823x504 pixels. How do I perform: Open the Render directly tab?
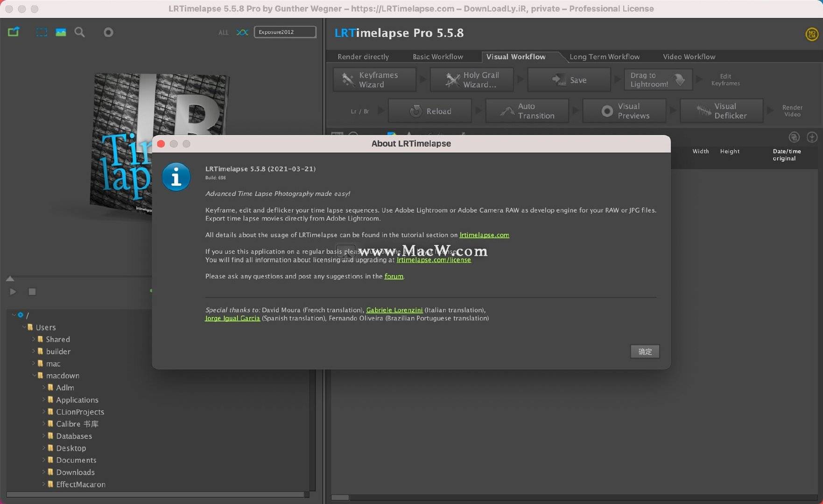point(363,56)
